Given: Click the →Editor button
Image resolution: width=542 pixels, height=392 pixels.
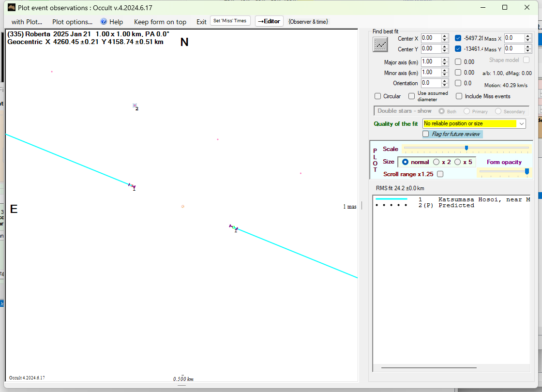Looking at the screenshot, I should (269, 21).
